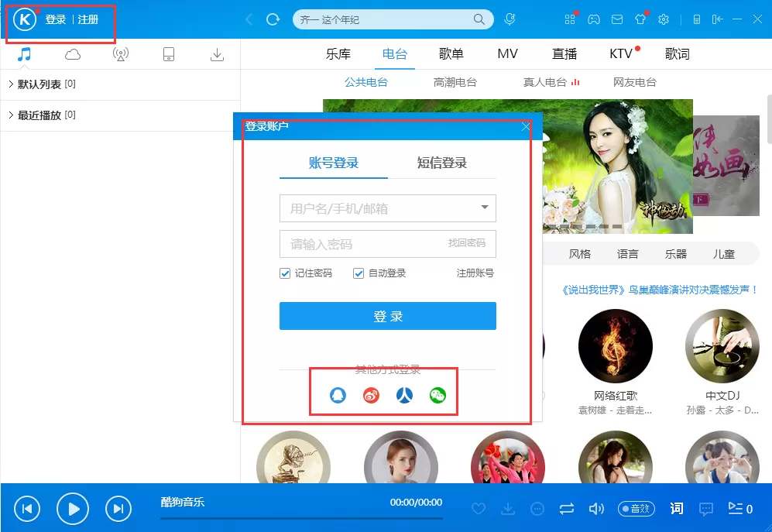Select the 公共电台 sub-tab
This screenshot has width=772, height=532.
point(365,82)
